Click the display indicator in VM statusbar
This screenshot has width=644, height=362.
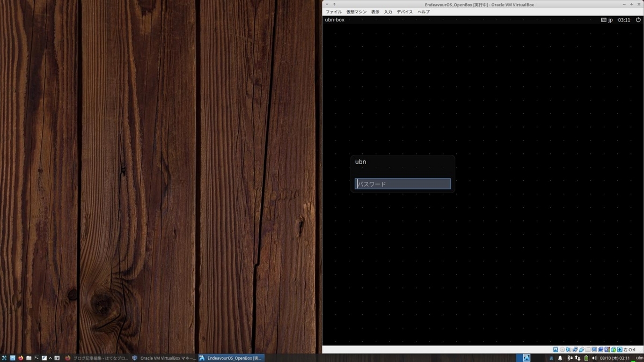click(x=594, y=350)
